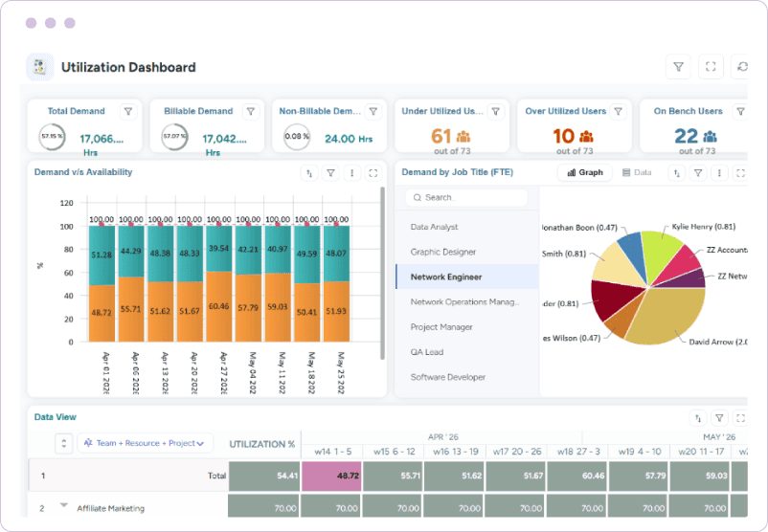Click the 22 on bench count
768x532 pixels.
[687, 136]
